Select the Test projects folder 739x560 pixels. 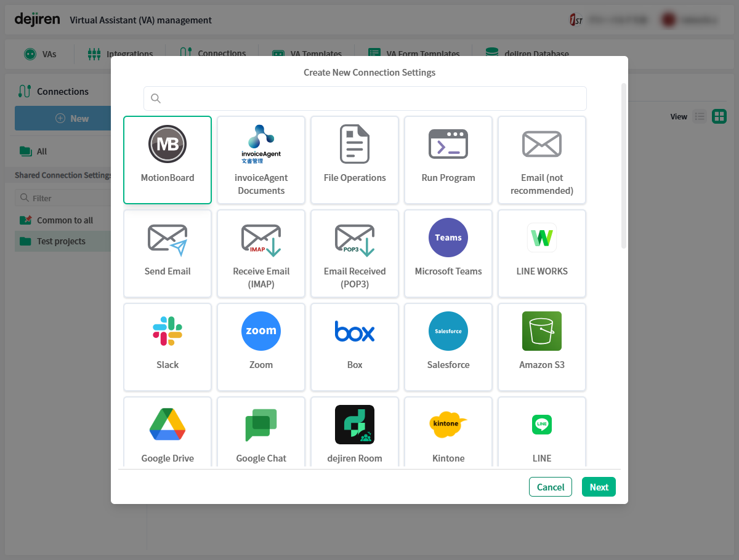point(62,241)
